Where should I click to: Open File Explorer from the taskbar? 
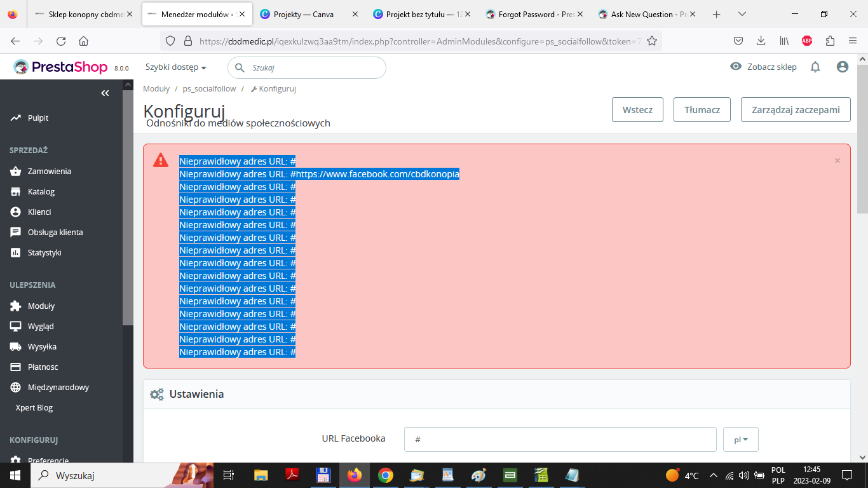coord(261,475)
